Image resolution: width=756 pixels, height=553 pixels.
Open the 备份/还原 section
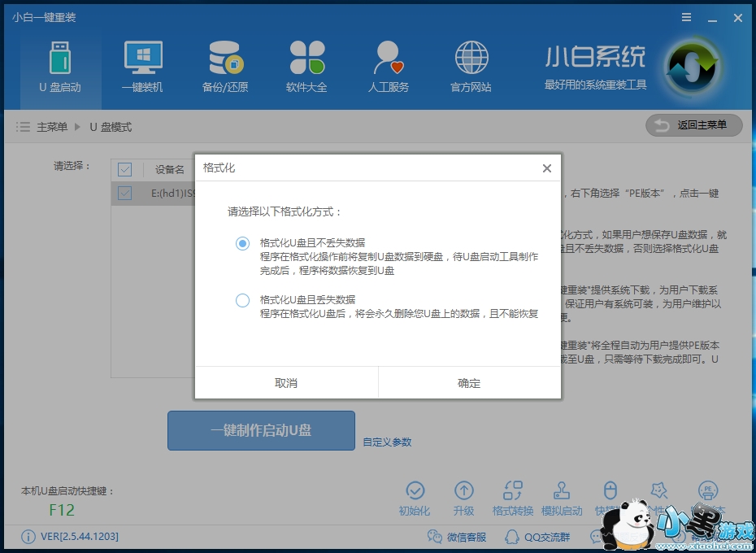(x=225, y=67)
